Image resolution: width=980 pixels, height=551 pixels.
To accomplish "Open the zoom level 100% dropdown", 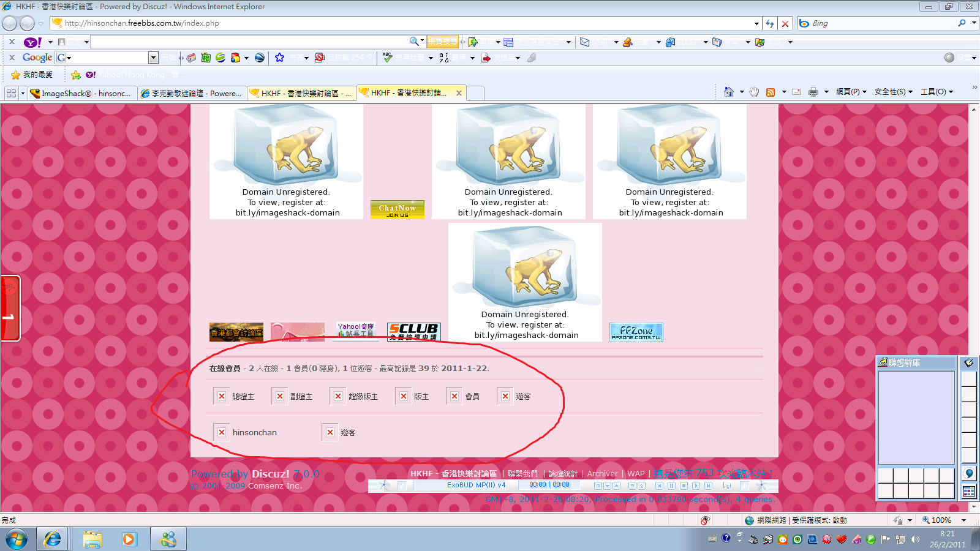I will (x=963, y=520).
